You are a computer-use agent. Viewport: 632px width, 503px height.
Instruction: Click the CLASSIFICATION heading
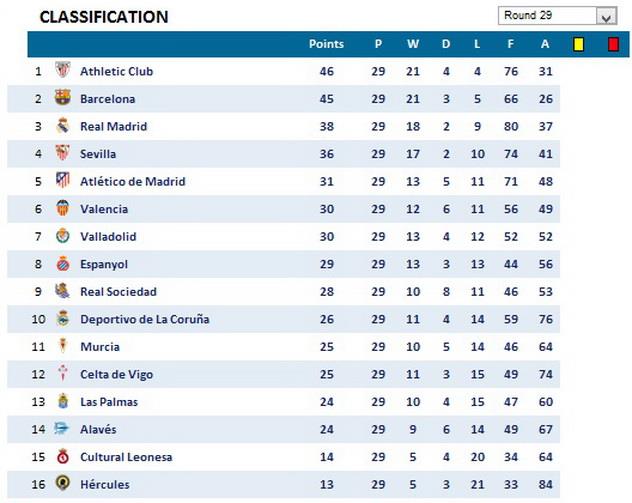pyautogui.click(x=104, y=17)
